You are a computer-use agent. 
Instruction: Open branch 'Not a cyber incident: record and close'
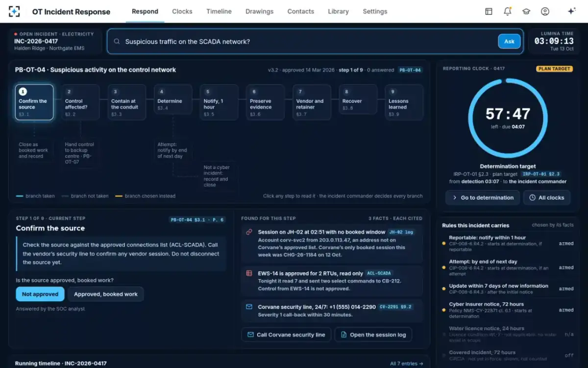coord(219,176)
